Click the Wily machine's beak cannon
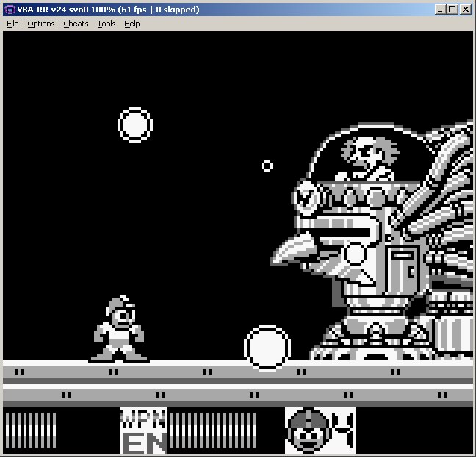 coord(294,248)
